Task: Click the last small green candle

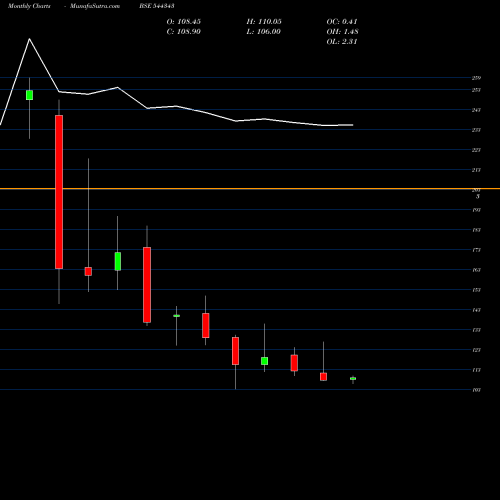Action: point(353,379)
